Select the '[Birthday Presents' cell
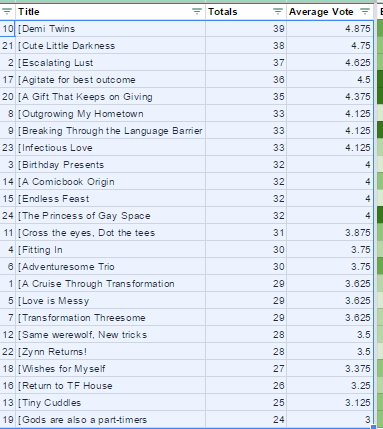 click(111, 165)
